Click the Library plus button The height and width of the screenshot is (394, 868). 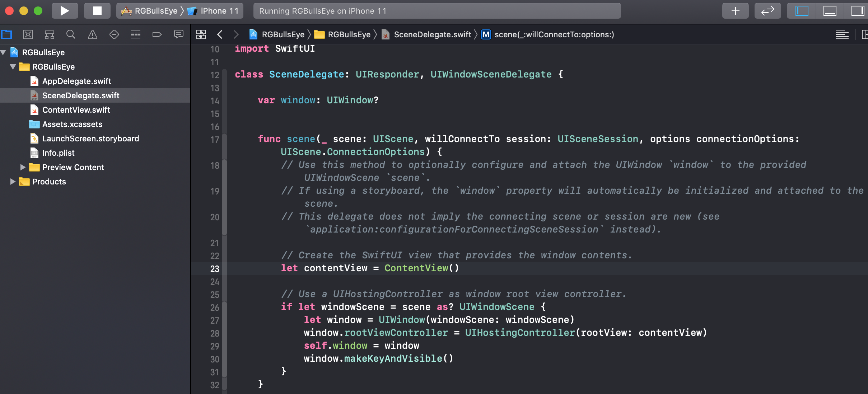(x=735, y=11)
